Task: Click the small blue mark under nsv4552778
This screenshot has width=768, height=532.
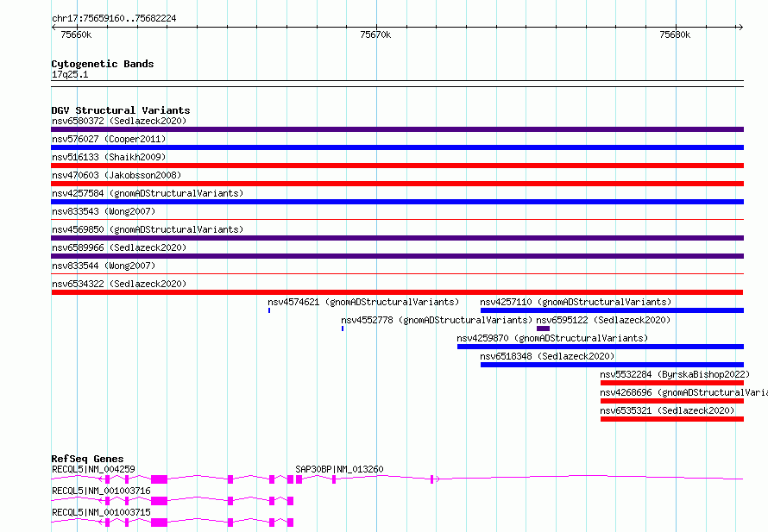Action: click(x=343, y=329)
